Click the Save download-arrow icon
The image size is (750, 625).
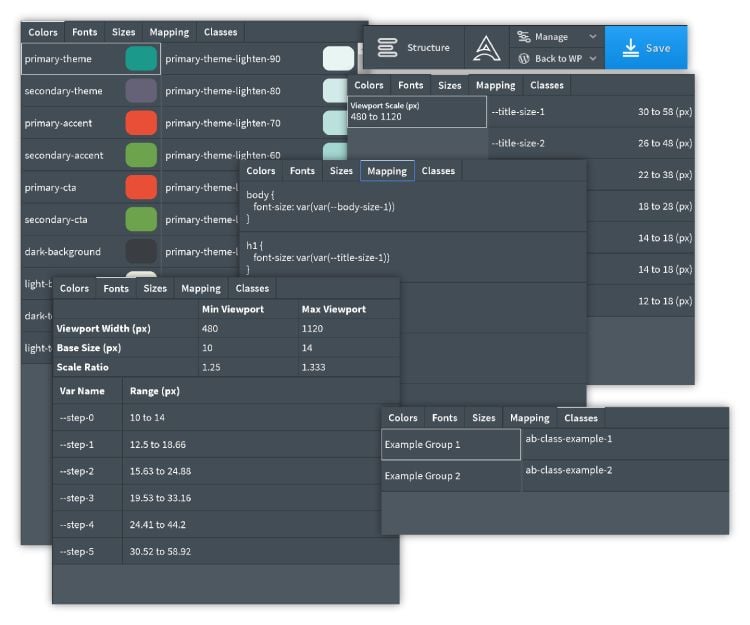pos(631,48)
